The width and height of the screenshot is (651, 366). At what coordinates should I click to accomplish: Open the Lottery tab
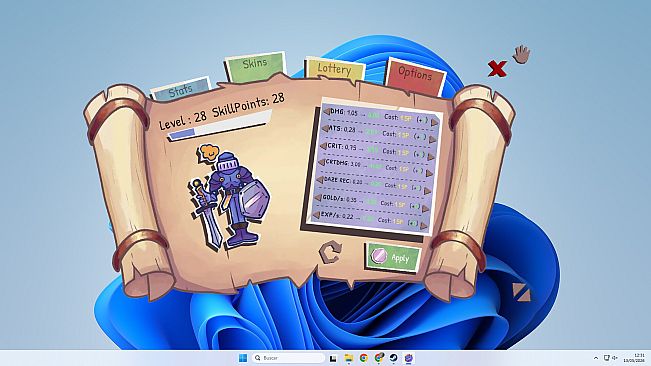point(335,69)
